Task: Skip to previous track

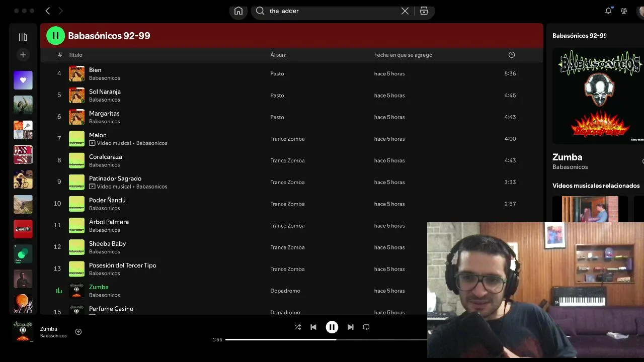Action: (313, 327)
